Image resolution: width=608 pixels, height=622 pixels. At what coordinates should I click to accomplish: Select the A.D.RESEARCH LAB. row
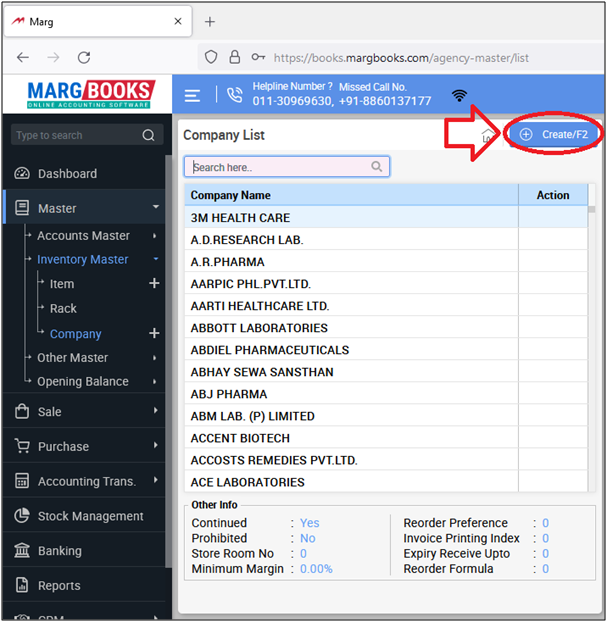386,240
